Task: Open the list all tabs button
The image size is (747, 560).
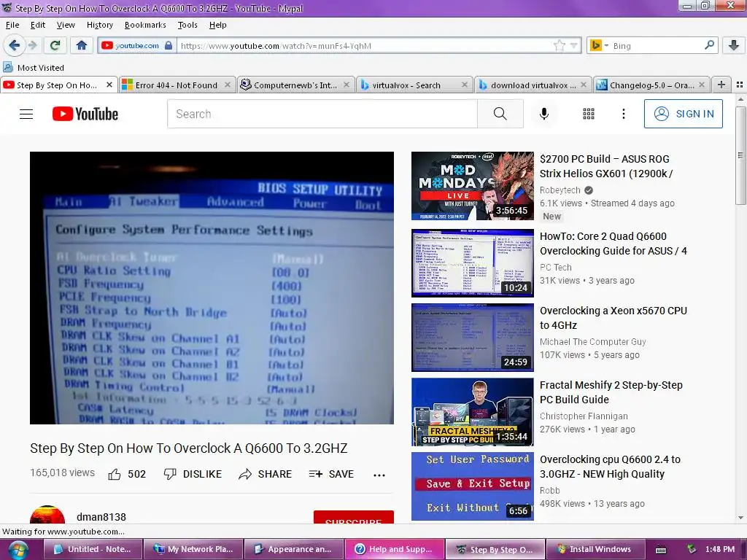Action: pyautogui.click(x=740, y=85)
